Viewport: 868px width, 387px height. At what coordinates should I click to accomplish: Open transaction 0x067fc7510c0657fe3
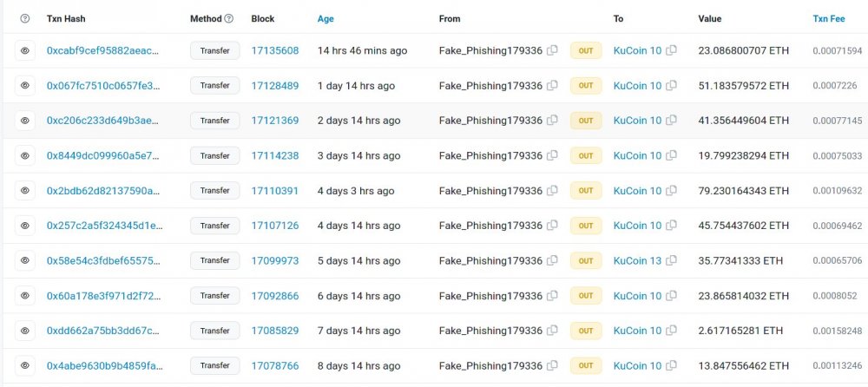coord(103,85)
